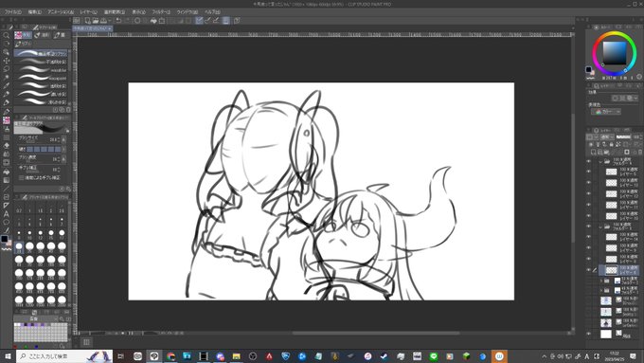Click the canvas horizontal scrollbar

pyautogui.click(x=375, y=333)
